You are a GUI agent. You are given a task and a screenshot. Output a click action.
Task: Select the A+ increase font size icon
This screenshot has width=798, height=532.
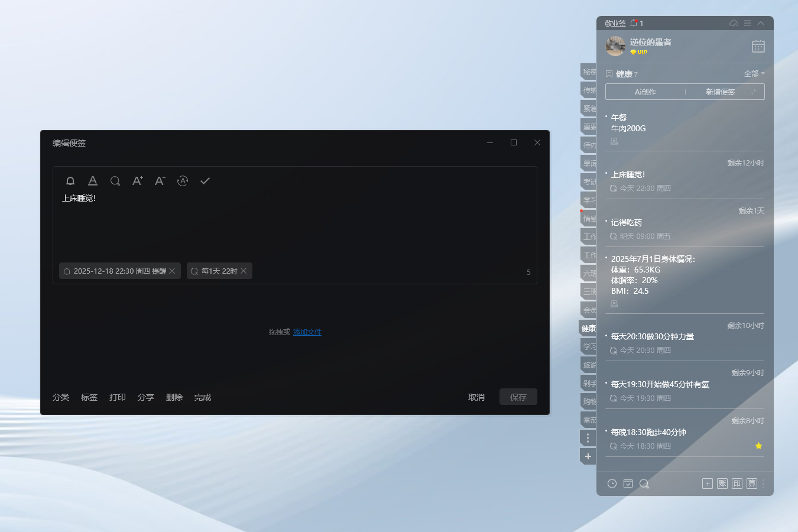(137, 181)
